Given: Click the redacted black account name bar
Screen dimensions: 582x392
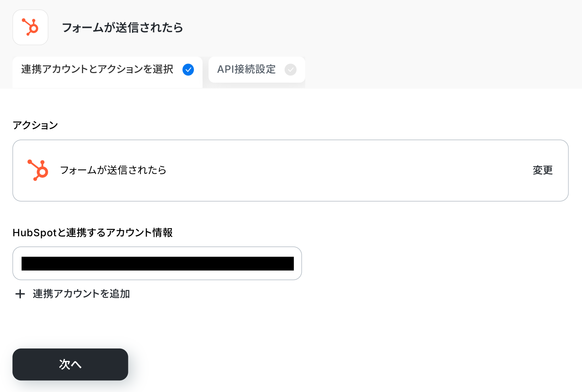Looking at the screenshot, I should coord(157,264).
